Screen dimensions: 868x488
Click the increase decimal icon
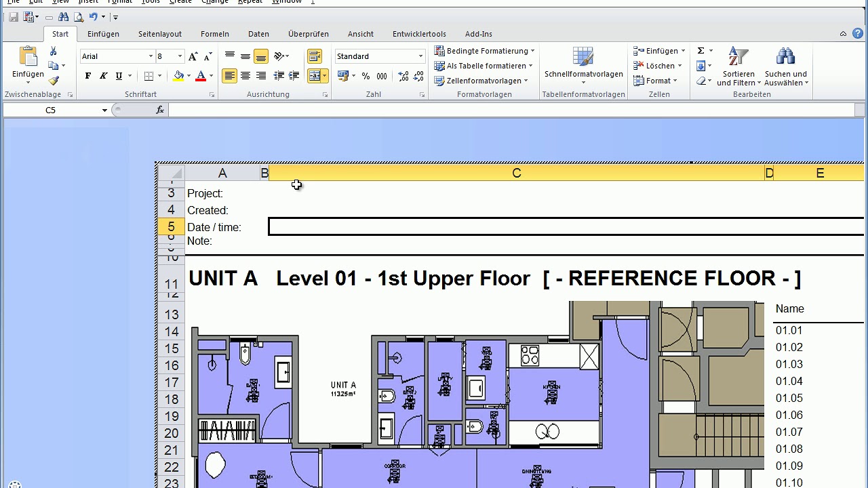403,76
